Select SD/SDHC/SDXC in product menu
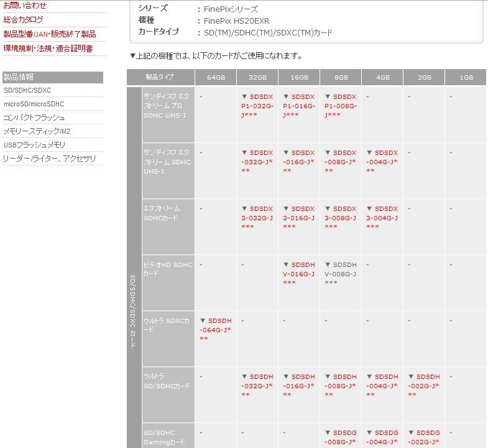Screen dimensions: 488x448 tap(27, 90)
